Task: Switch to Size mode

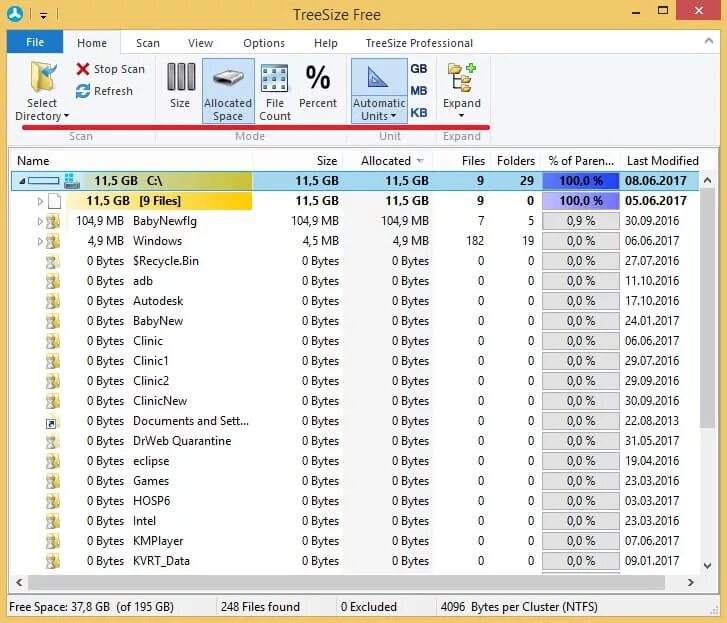Action: 180,86
